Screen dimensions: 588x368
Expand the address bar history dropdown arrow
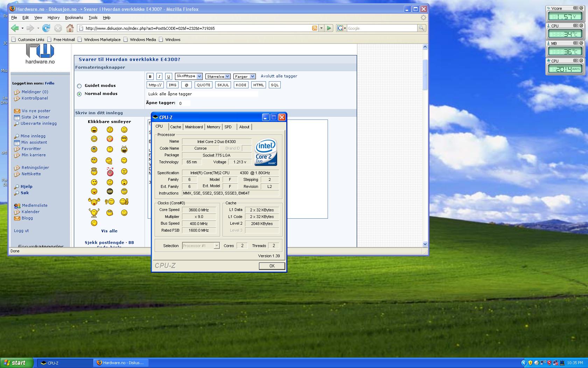coord(321,28)
